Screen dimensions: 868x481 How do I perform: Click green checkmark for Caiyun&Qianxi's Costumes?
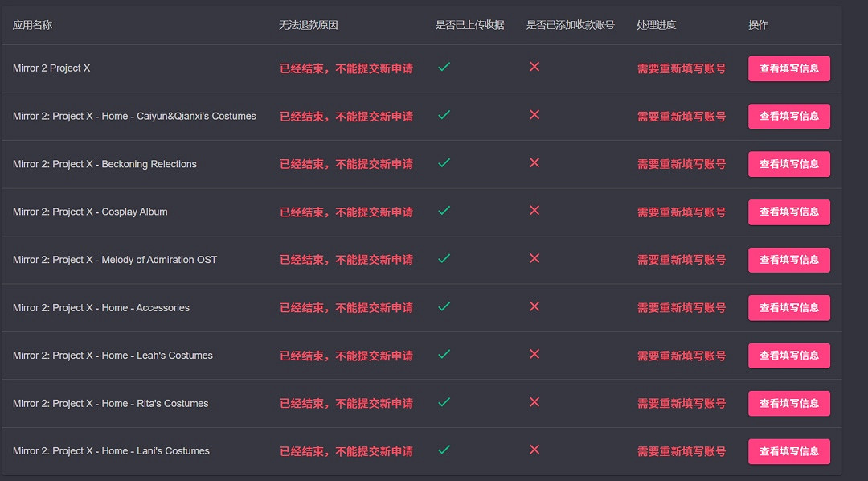pos(444,115)
